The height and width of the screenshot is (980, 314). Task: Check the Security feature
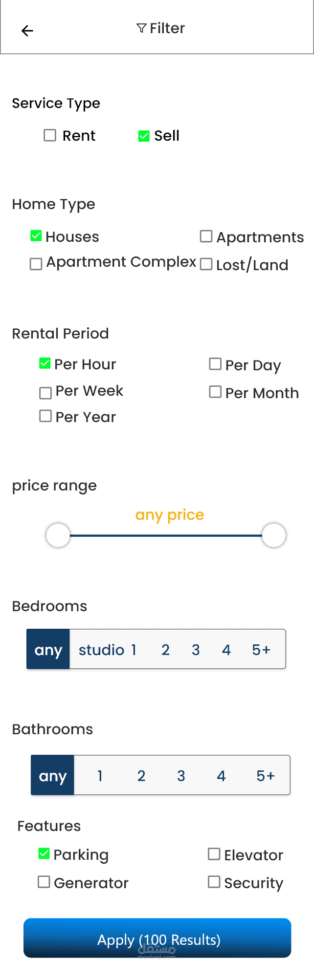[214, 882]
